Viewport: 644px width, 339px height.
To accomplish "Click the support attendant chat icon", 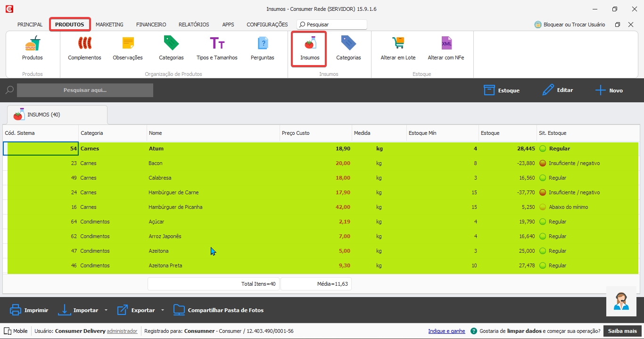I will click(621, 301).
